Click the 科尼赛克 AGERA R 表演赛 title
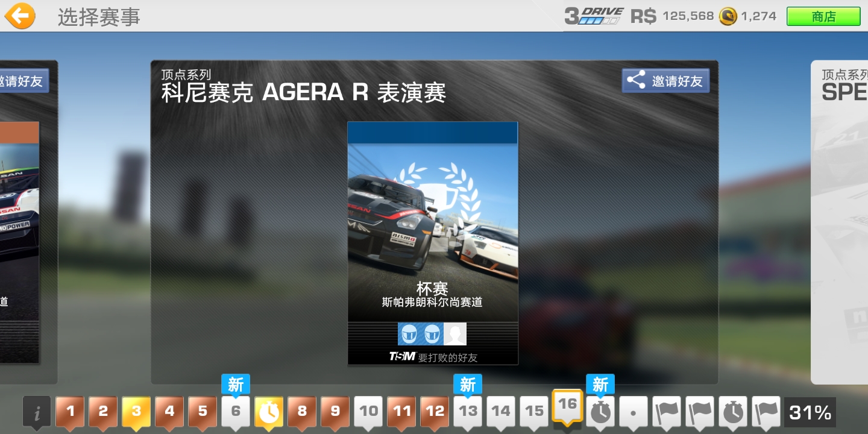The image size is (868, 434). click(x=303, y=93)
